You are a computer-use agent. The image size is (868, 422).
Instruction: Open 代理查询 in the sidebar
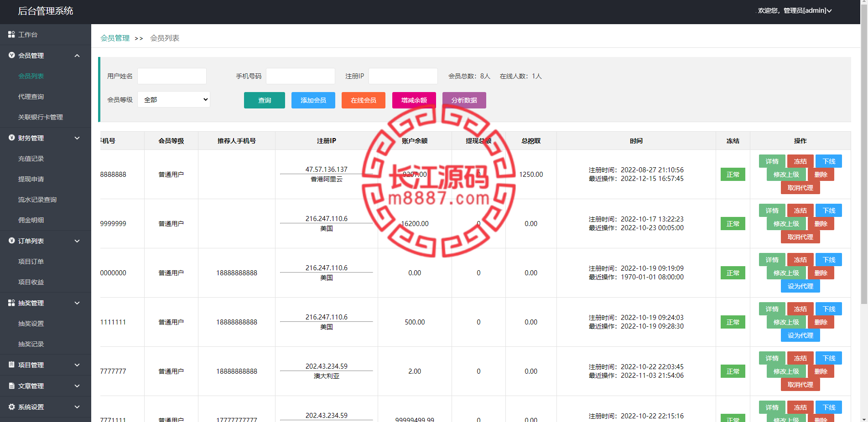point(31,97)
